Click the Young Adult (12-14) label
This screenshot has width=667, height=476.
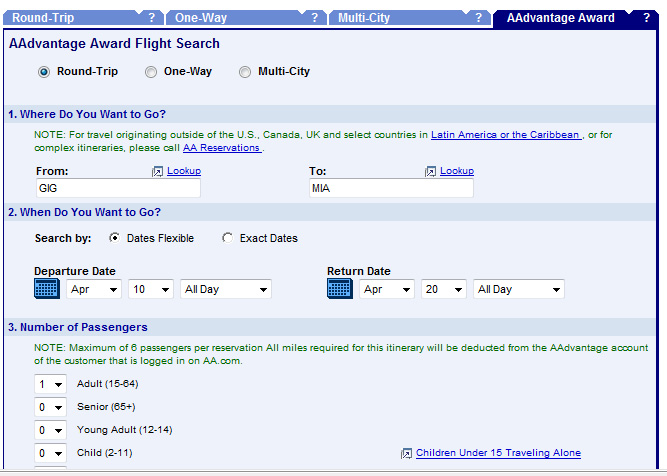(x=125, y=430)
